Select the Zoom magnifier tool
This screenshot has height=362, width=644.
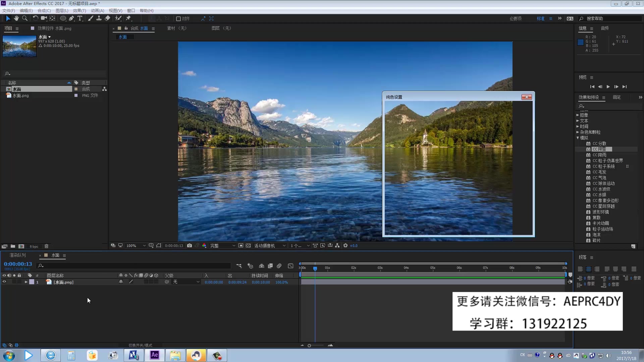click(24, 18)
